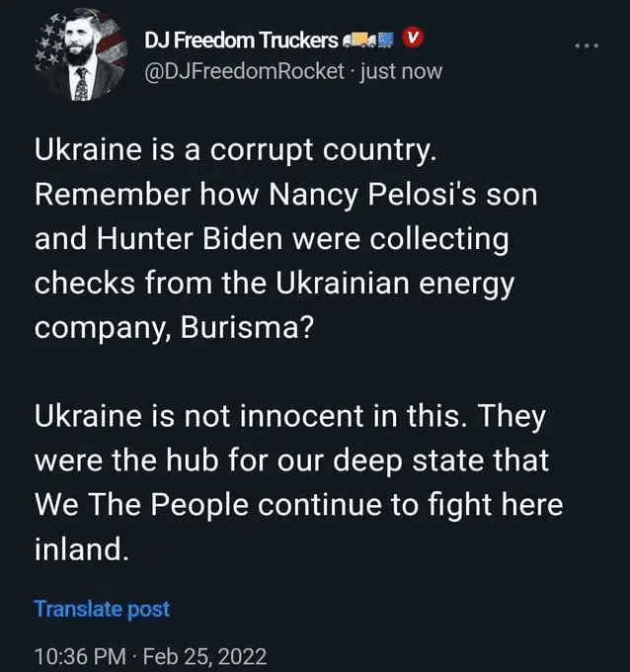
Task: Open the DJ Freedom Truckers display name
Action: pyautogui.click(x=235, y=40)
